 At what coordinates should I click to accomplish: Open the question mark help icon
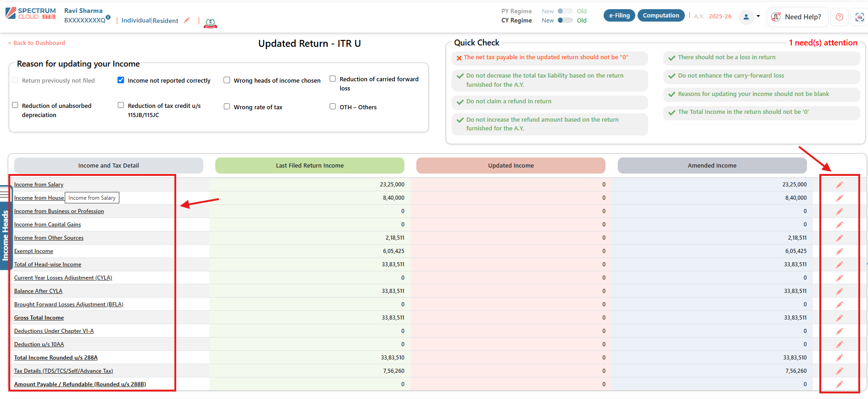point(839,17)
